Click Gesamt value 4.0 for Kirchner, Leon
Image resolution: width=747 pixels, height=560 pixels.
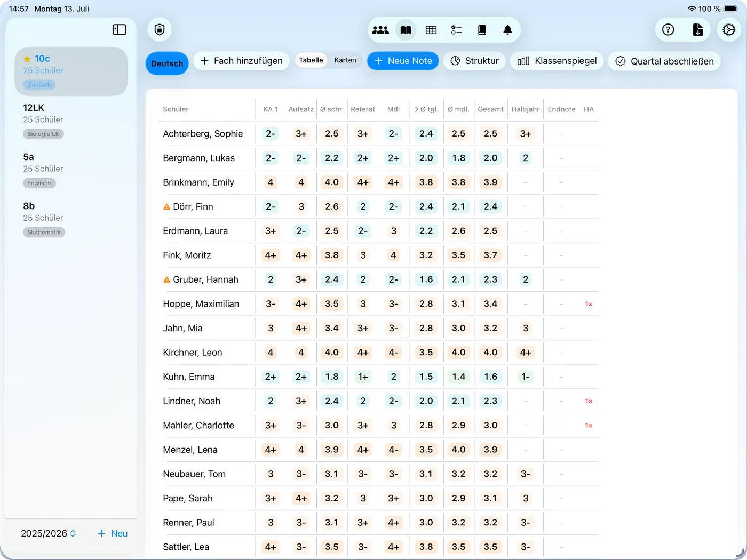click(490, 353)
